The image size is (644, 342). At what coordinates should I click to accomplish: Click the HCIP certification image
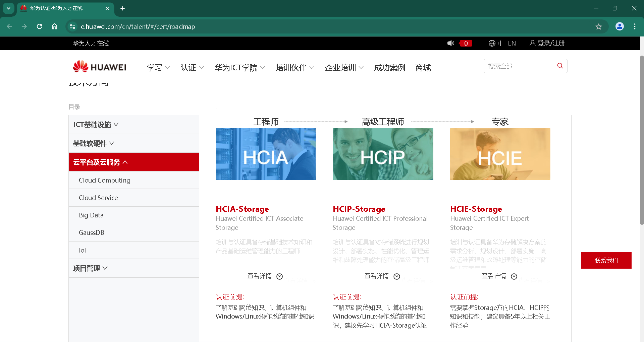[383, 154]
